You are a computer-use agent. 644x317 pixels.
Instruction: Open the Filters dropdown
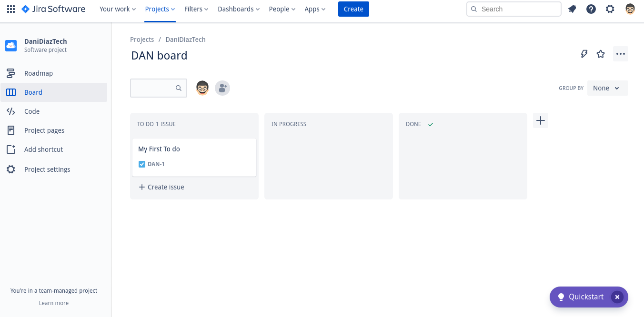196,9
